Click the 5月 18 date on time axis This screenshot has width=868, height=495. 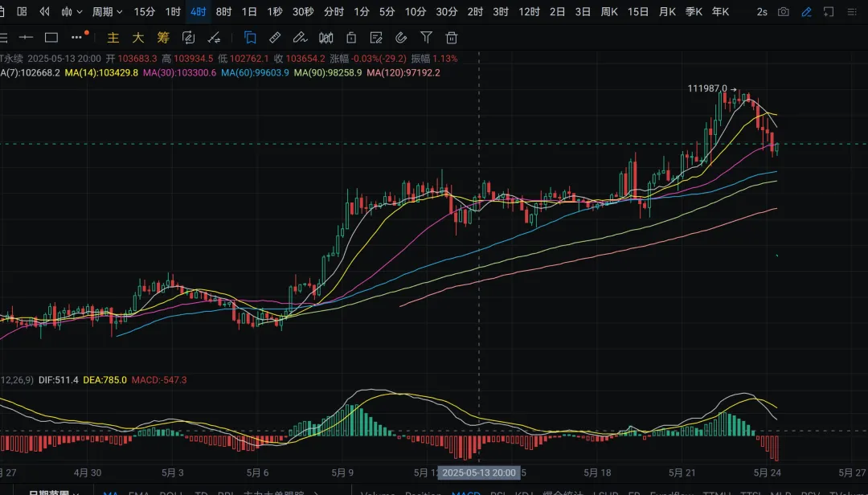pos(597,472)
